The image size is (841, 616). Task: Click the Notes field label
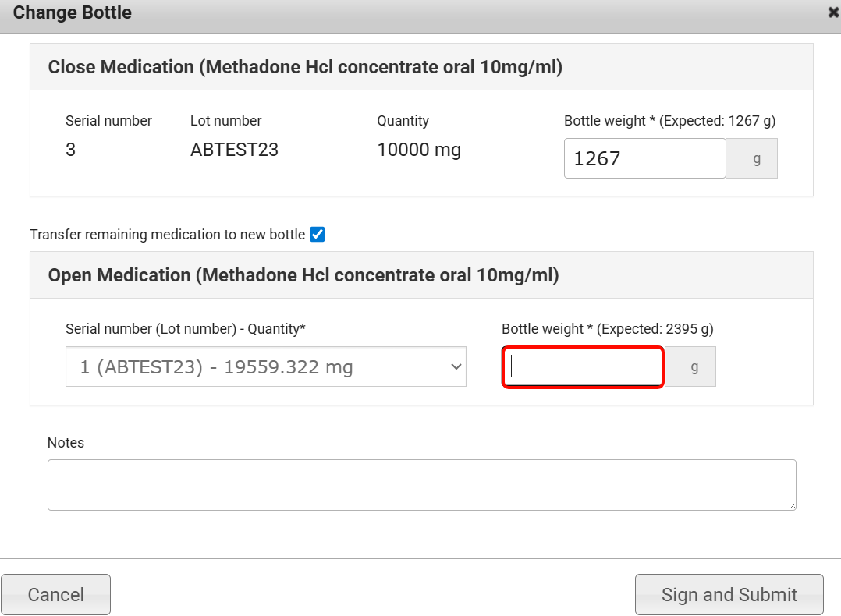[66, 442]
